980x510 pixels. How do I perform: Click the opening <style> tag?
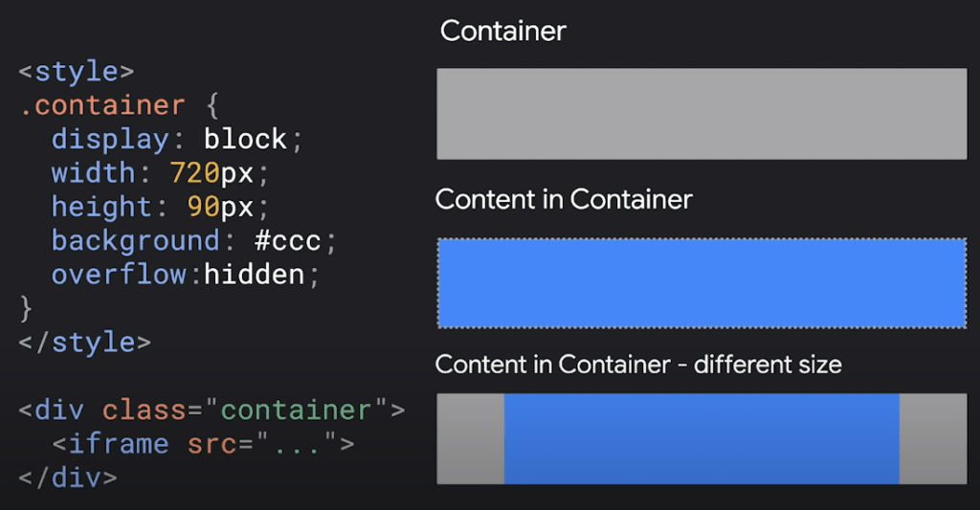tap(77, 71)
